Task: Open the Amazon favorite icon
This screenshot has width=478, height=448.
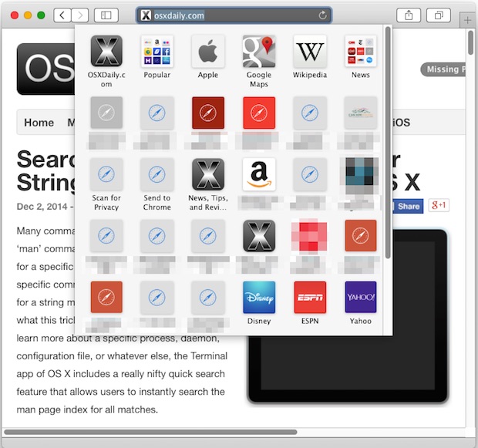Action: (259, 174)
